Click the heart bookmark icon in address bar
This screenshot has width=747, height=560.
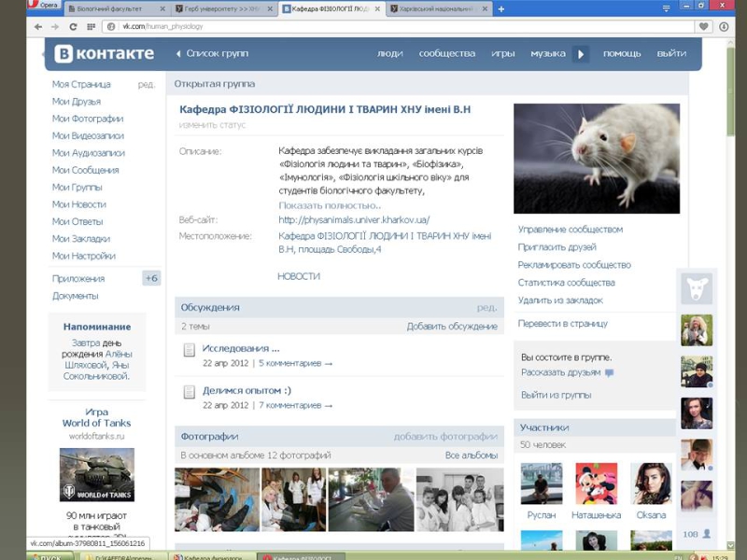pos(703,27)
